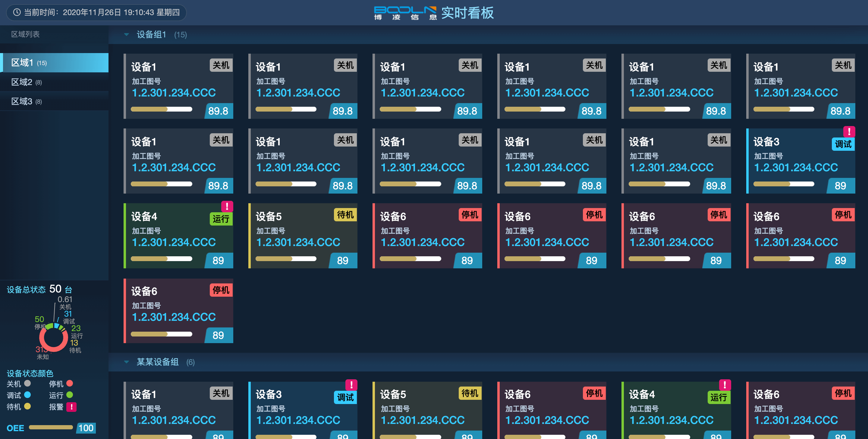Click the clock icon beside current time
Viewport: 868px width, 439px height.
pos(17,12)
